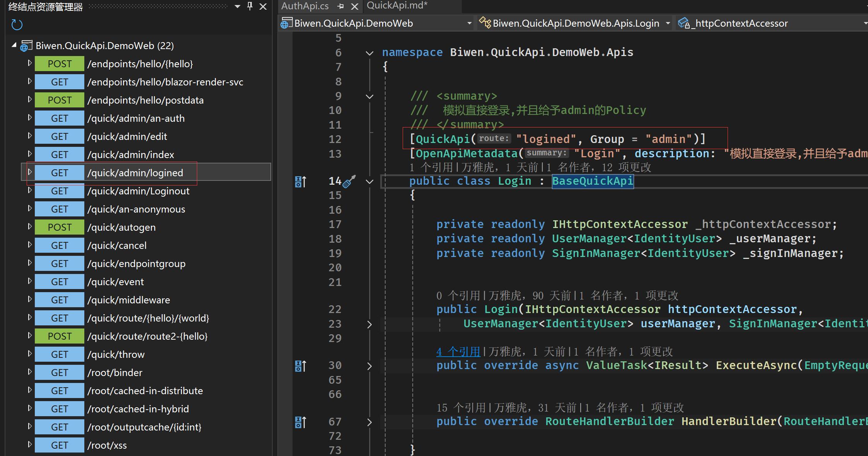Pin the endpoints explorer panel
The width and height of the screenshot is (868, 456).
[250, 6]
